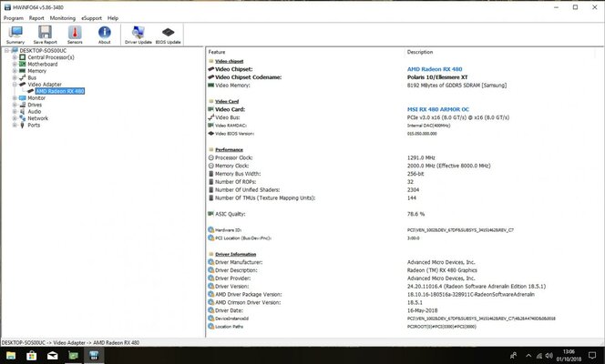Open the Windows Start button
This screenshot has width=605, height=364.
pyautogui.click(x=9, y=356)
